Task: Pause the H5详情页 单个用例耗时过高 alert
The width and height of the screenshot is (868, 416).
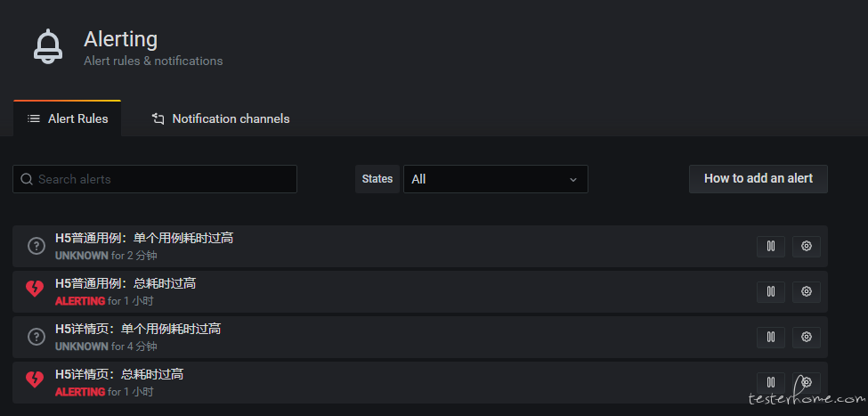Action: tap(771, 338)
